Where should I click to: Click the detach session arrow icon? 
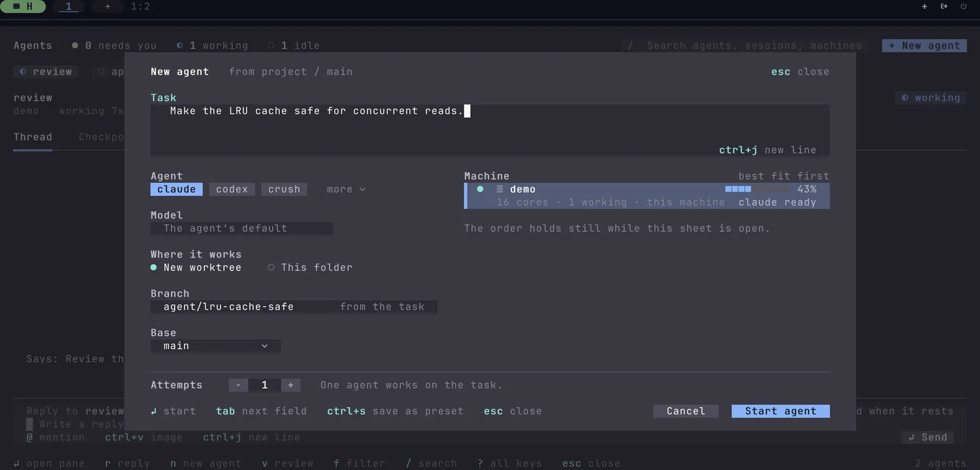pos(944,6)
